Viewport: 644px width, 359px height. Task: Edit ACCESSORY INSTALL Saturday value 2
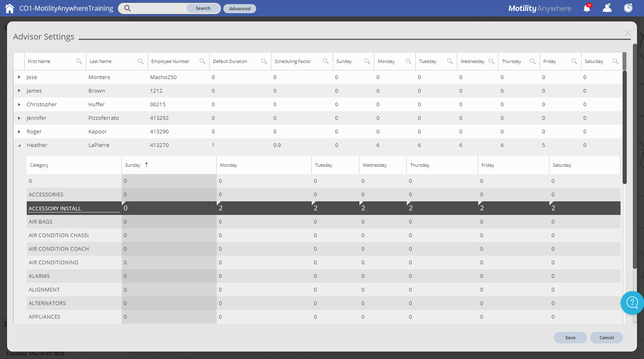pyautogui.click(x=585, y=208)
